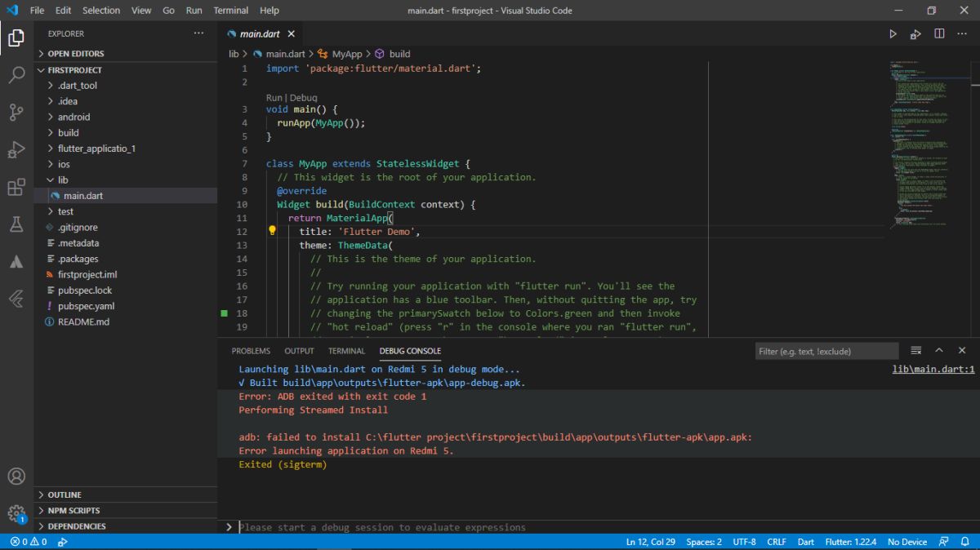Image resolution: width=980 pixels, height=550 pixels.
Task: Select device via No Device status item
Action: [907, 542]
